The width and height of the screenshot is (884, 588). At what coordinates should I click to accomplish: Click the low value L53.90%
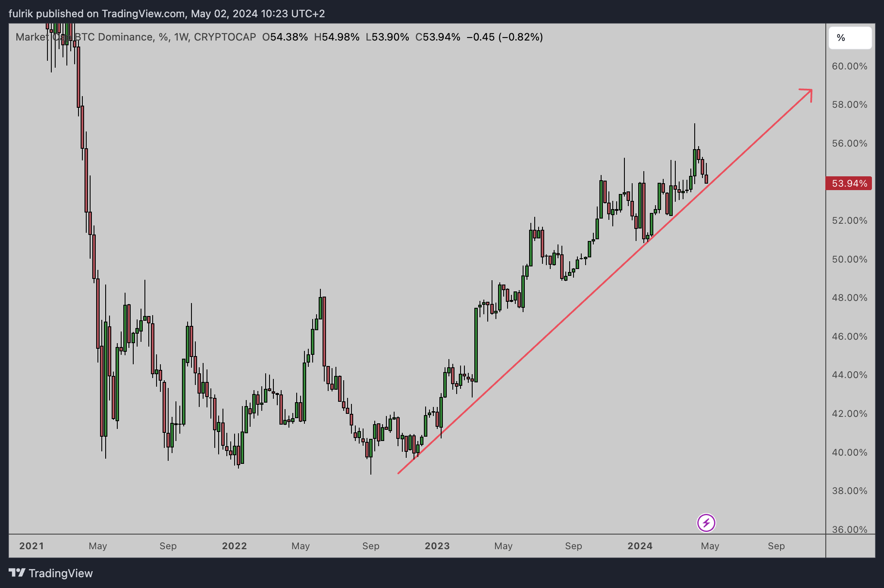coord(387,37)
